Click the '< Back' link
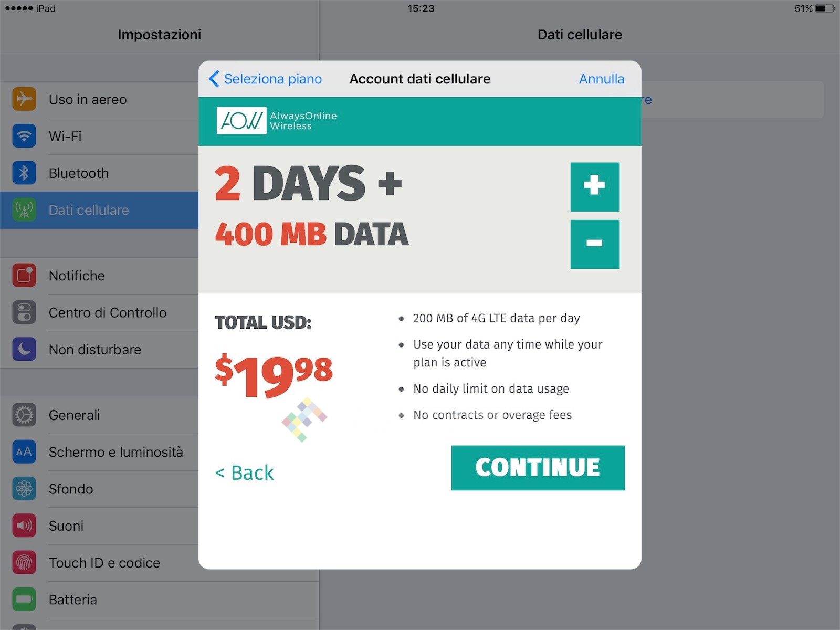Screen dimensions: 840x630 click(x=245, y=473)
